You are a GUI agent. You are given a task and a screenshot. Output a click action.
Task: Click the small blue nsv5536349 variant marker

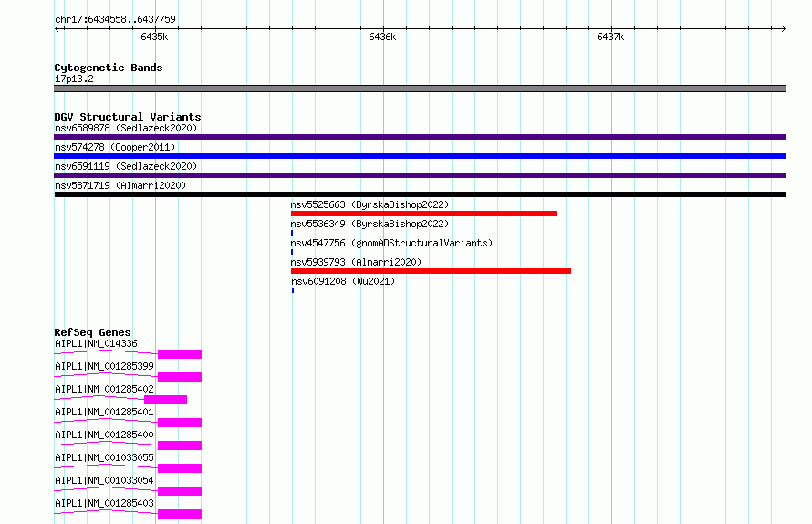(292, 233)
